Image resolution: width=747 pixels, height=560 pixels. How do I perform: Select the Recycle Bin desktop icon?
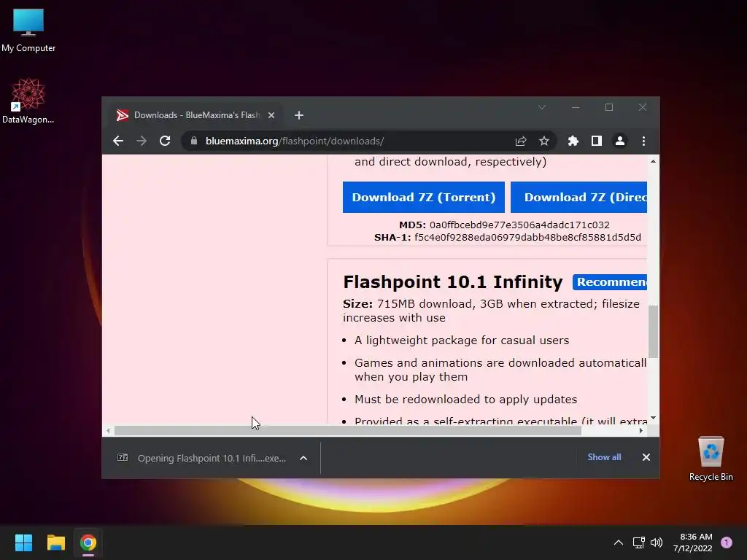click(x=711, y=459)
